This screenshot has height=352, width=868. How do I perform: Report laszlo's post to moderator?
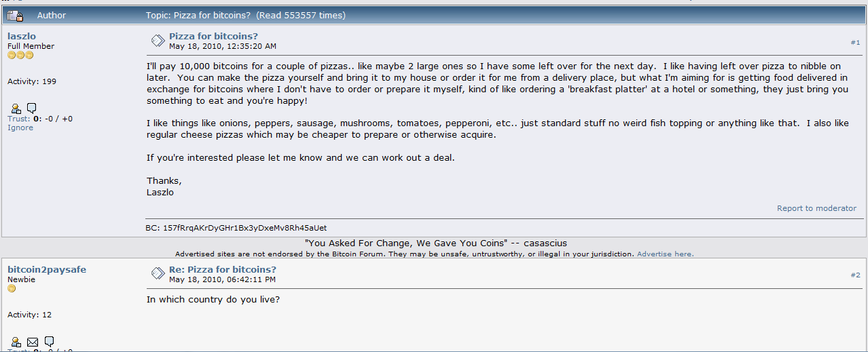(x=816, y=208)
